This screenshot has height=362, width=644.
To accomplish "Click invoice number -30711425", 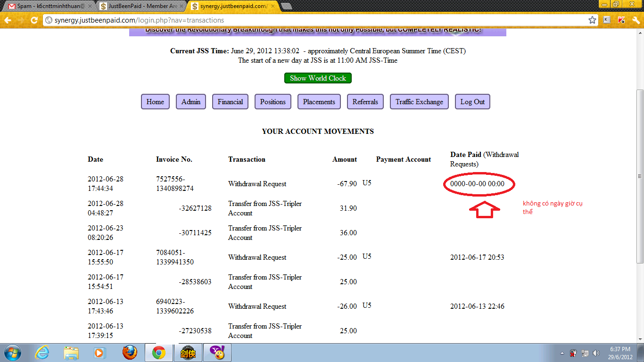I will [x=195, y=233].
